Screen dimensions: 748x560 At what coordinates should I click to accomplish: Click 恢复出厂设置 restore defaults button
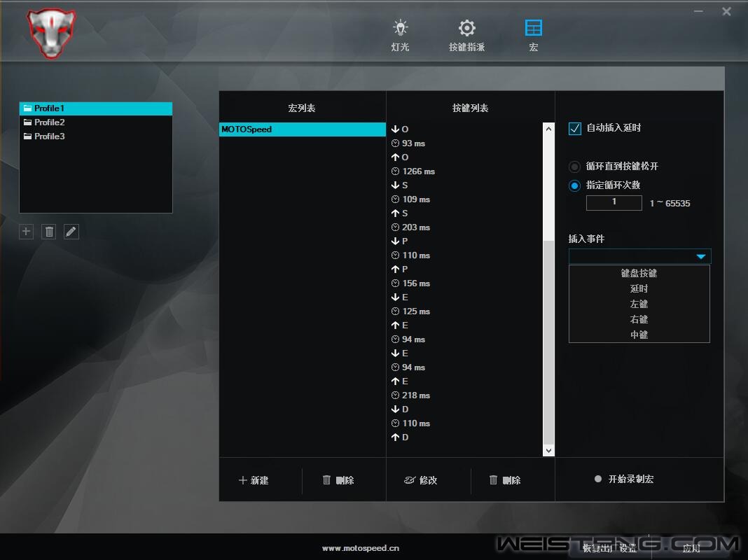(x=609, y=548)
